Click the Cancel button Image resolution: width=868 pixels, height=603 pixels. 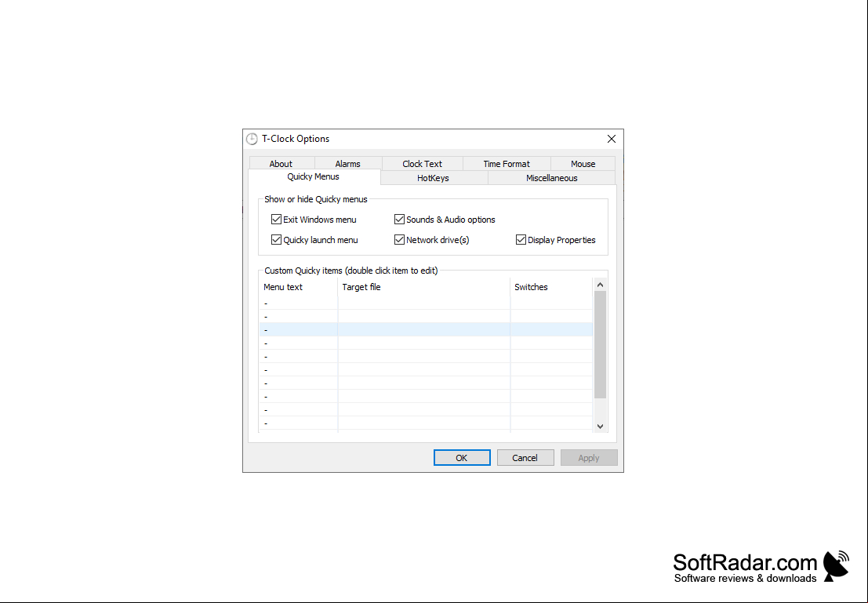(525, 458)
